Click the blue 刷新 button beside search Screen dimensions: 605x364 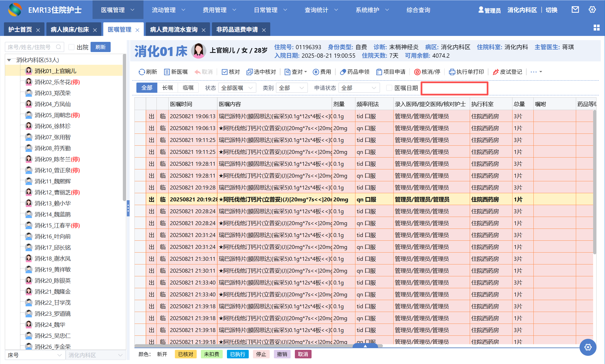pos(100,47)
